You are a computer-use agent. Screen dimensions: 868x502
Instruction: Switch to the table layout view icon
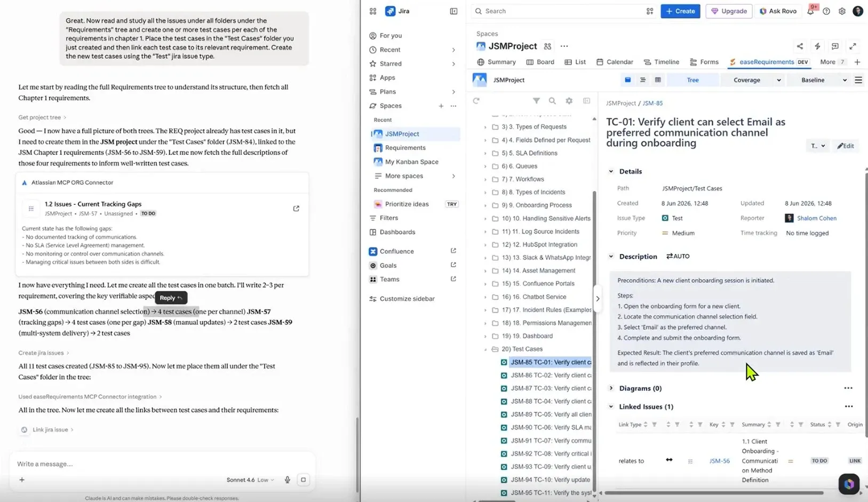(658, 80)
